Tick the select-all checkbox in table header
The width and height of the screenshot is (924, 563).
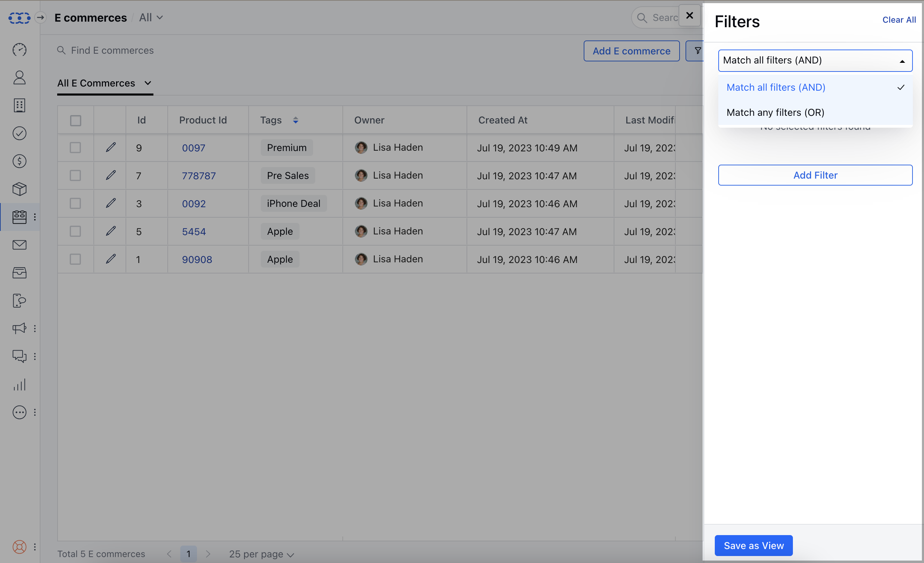[75, 120]
